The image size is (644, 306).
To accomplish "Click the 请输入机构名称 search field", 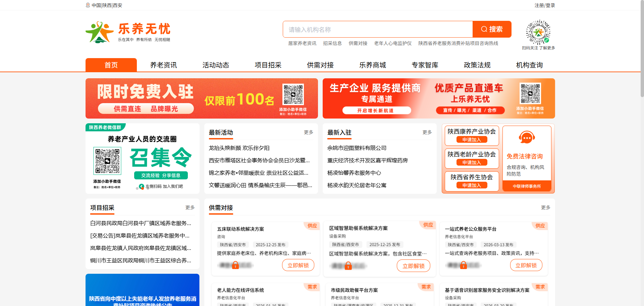I will [x=376, y=29].
